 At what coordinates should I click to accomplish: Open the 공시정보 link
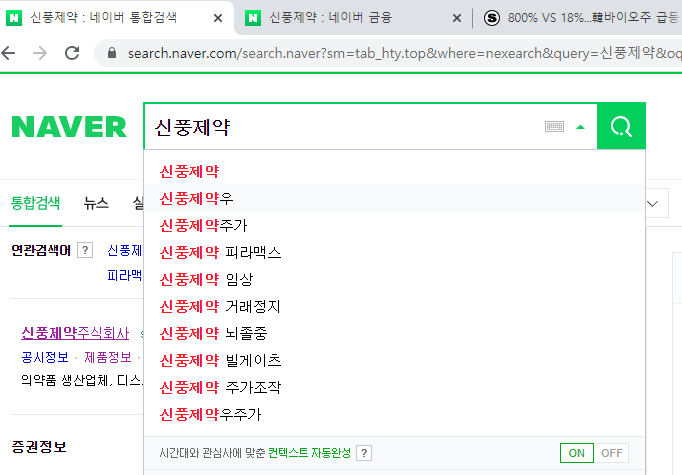[x=45, y=358]
